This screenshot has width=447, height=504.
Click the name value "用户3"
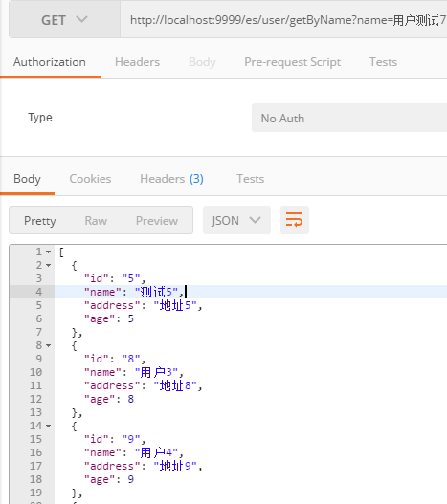[156, 372]
